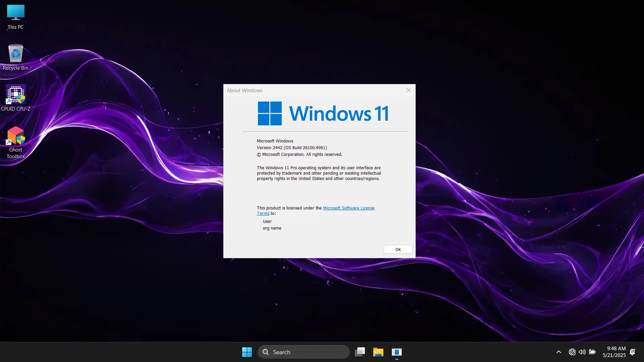Open File Explorer from the taskbar
The image size is (644, 362).
(x=378, y=352)
